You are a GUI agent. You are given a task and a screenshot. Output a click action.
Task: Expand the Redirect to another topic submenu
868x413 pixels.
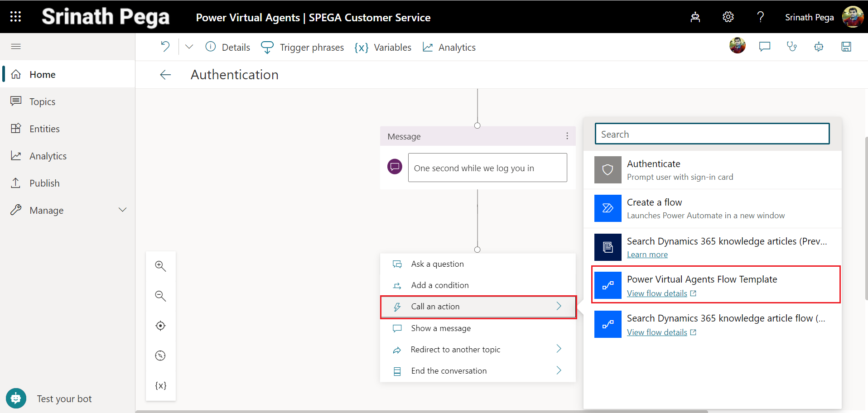[x=559, y=349]
